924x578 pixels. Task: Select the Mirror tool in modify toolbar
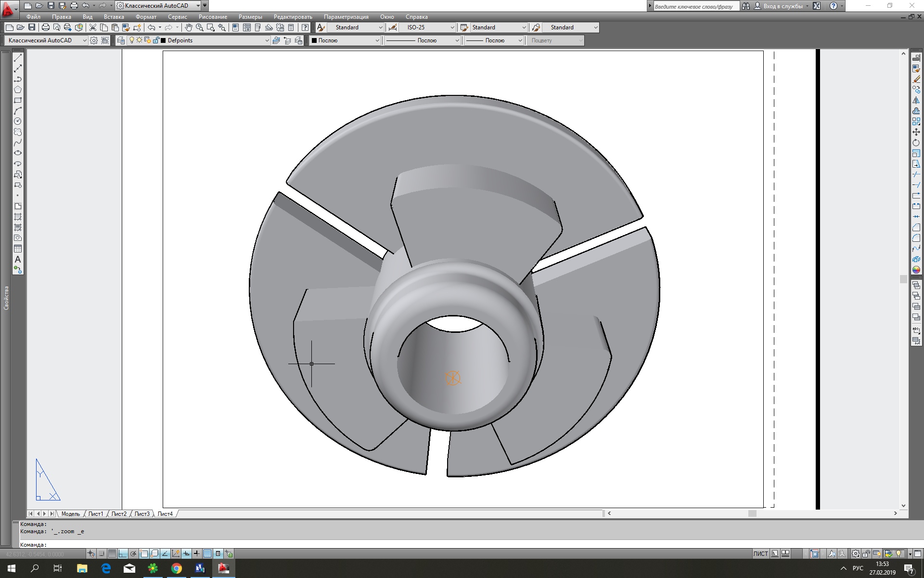pyautogui.click(x=916, y=100)
